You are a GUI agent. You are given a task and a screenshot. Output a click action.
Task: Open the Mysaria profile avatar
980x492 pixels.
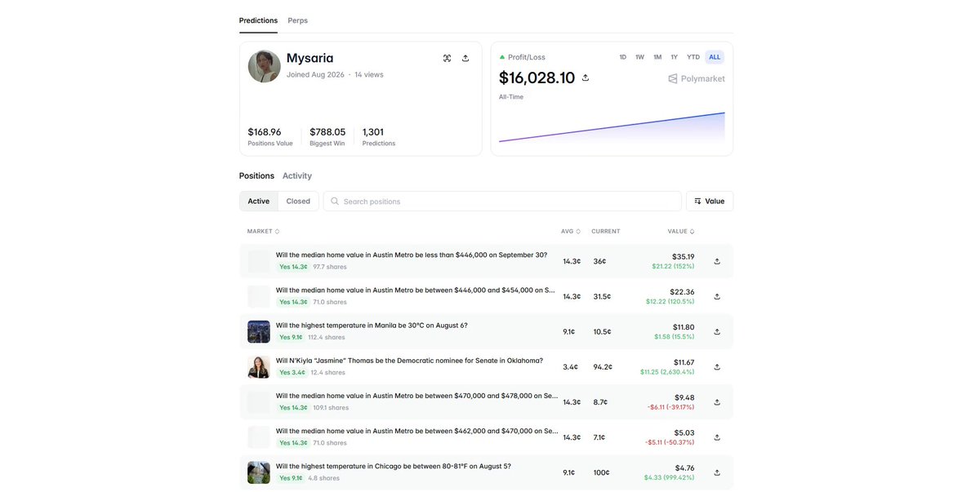point(265,66)
